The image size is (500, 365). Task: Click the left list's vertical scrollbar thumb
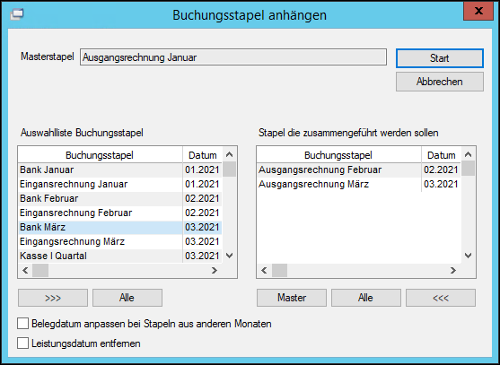point(229,169)
